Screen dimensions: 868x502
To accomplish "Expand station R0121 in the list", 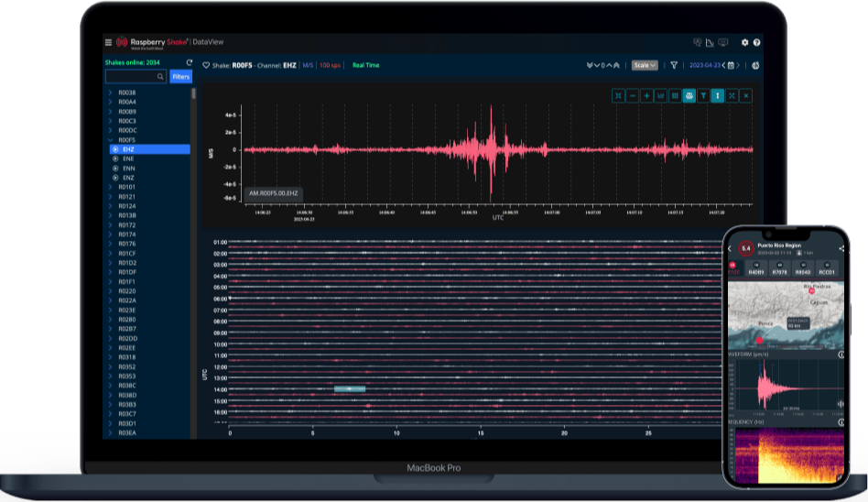I will 110,196.
